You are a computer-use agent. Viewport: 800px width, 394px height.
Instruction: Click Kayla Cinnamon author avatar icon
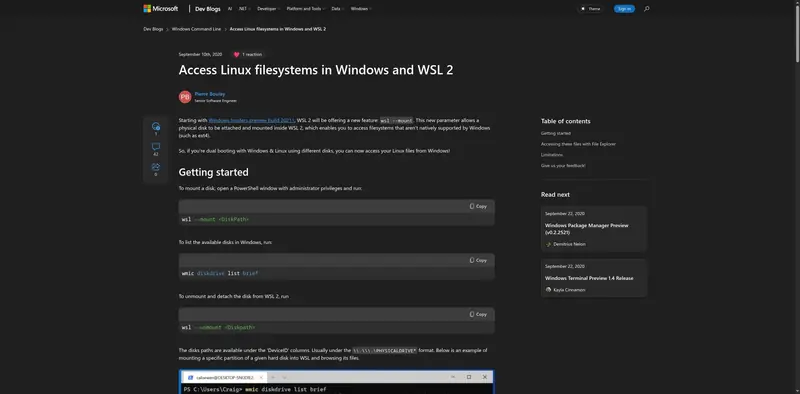tap(548, 290)
